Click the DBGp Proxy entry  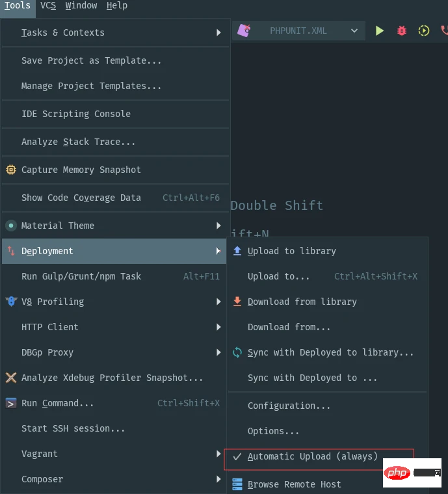(x=114, y=352)
